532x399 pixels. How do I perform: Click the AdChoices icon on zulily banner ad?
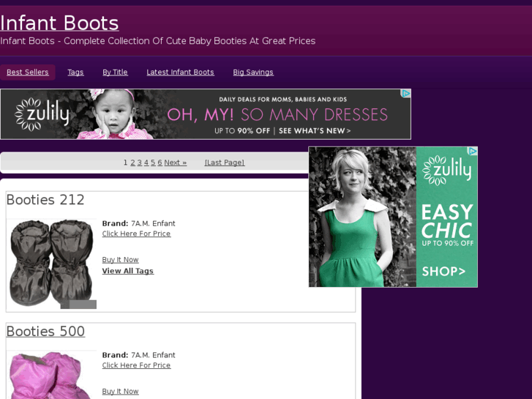point(406,94)
